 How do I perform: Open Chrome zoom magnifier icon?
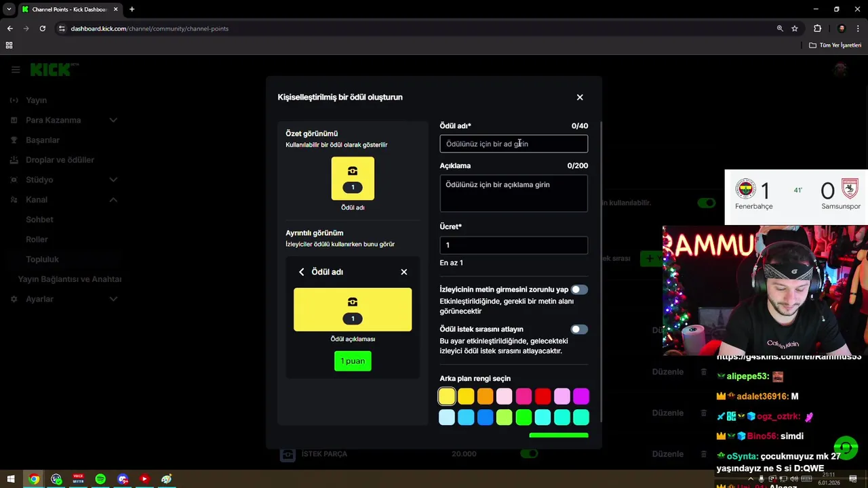[780, 28]
